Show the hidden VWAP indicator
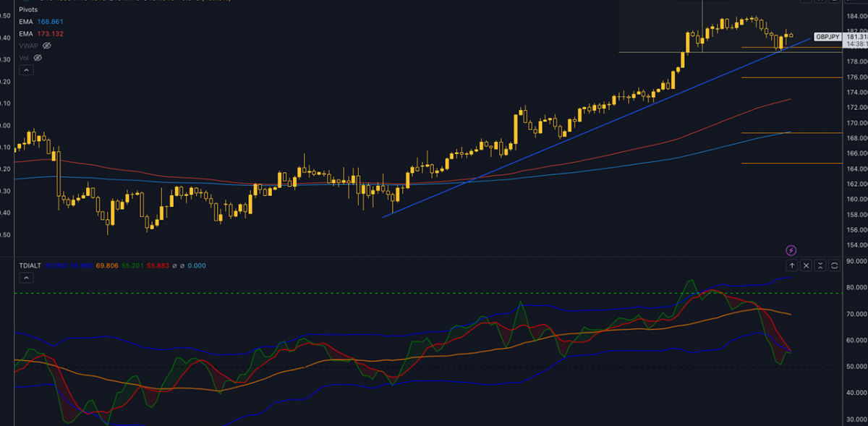The width and height of the screenshot is (868, 426). 47,46
